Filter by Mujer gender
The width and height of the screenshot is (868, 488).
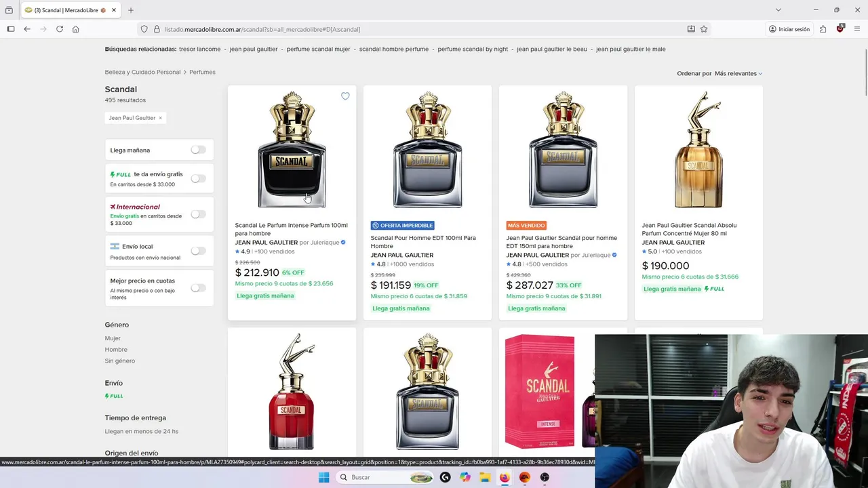point(113,338)
